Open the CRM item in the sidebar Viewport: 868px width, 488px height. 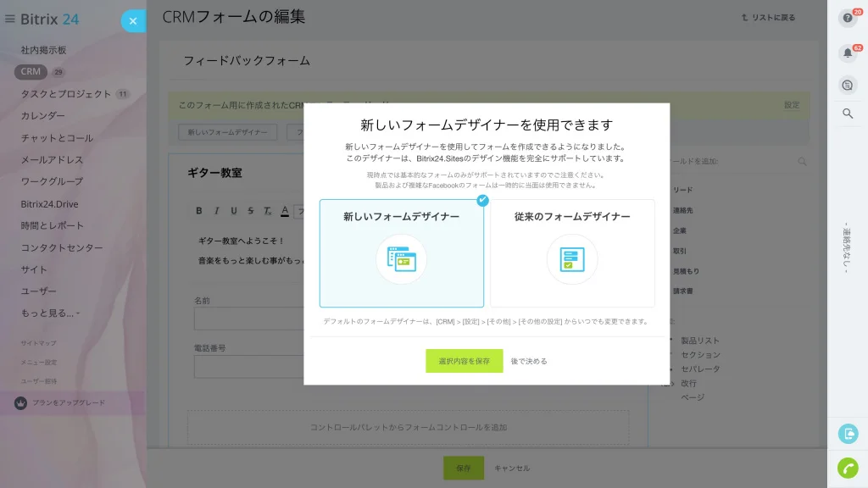point(31,71)
